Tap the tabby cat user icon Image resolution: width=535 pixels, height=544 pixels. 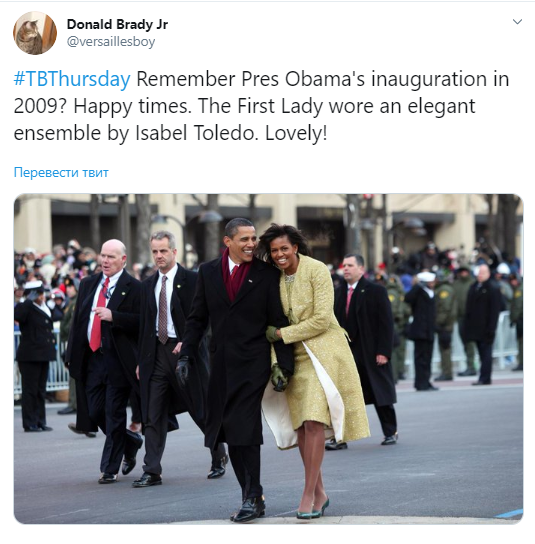(35, 33)
